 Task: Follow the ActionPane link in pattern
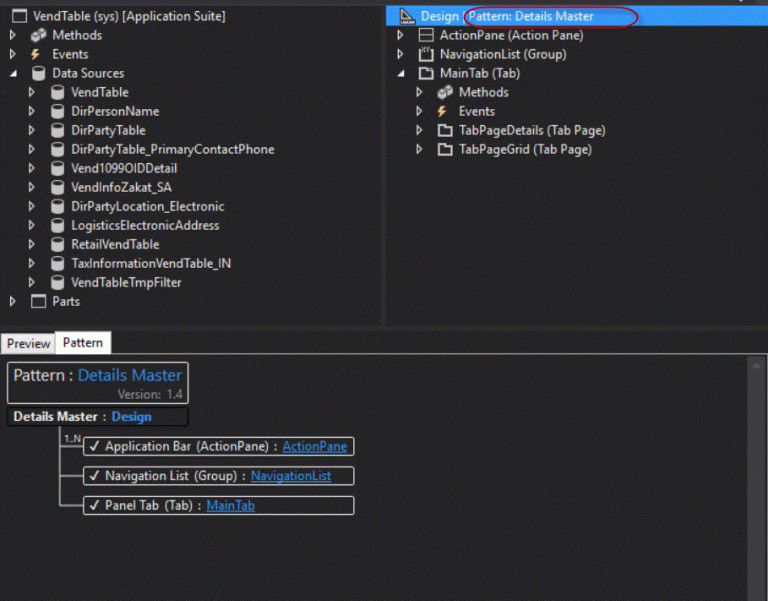(x=314, y=447)
